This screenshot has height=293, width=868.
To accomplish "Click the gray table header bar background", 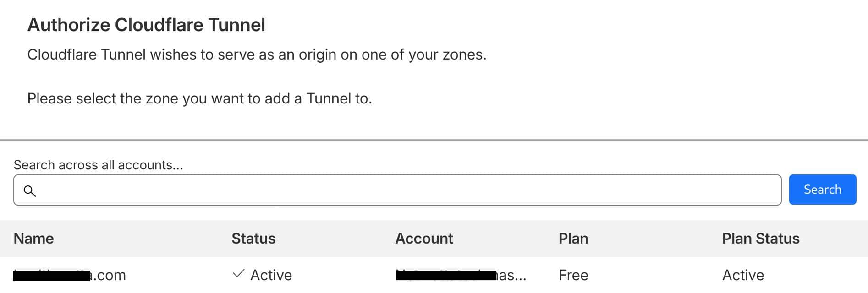I will (x=642, y=239).
